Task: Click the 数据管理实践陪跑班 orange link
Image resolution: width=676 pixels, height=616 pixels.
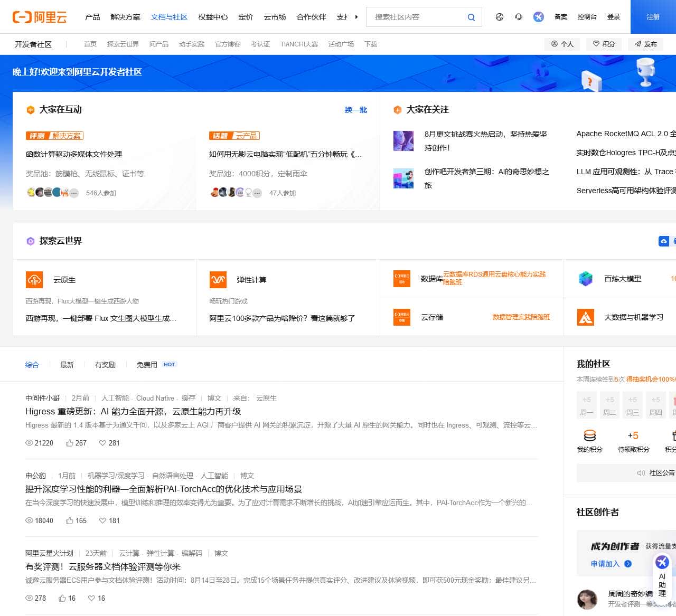Action: click(x=521, y=317)
